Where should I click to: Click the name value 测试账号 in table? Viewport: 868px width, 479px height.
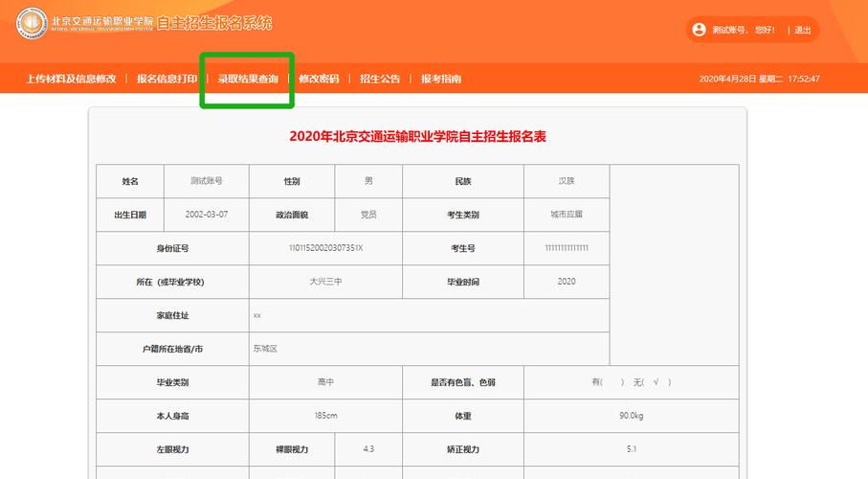pos(207,181)
